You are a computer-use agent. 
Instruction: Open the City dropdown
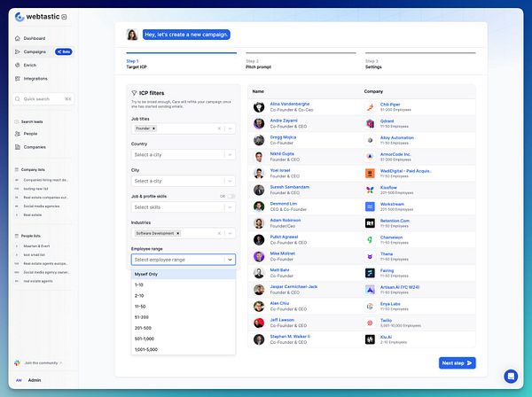point(184,181)
